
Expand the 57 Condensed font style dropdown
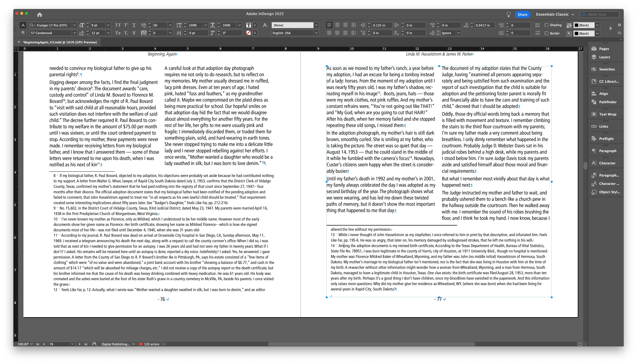74,33
